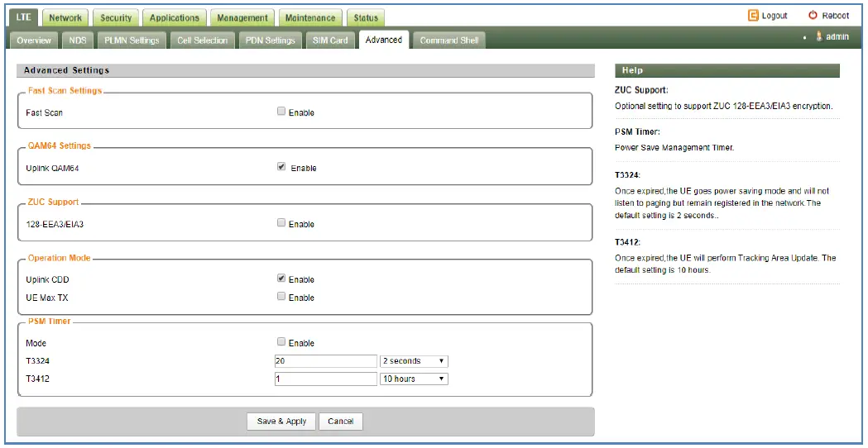Click the admin user icon
Viewport: 868px width, 448px height.
(x=819, y=36)
